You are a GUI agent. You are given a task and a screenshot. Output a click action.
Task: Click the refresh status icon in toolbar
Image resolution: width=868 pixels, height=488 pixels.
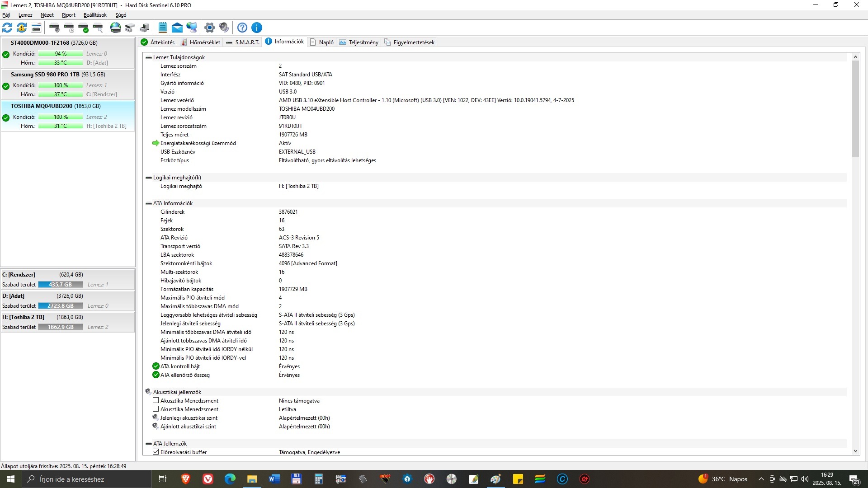(x=8, y=28)
